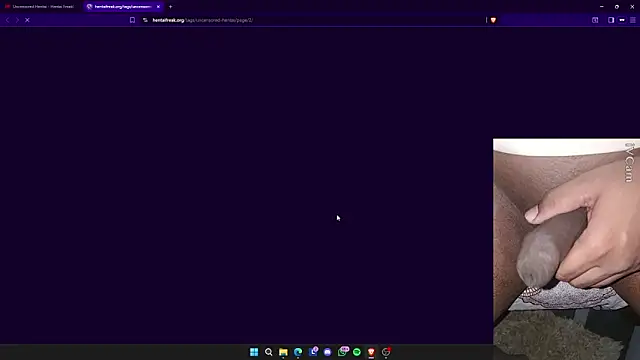Image resolution: width=640 pixels, height=360 pixels.
Task: Open the Brave Shields lion icon
Action: coord(493,20)
